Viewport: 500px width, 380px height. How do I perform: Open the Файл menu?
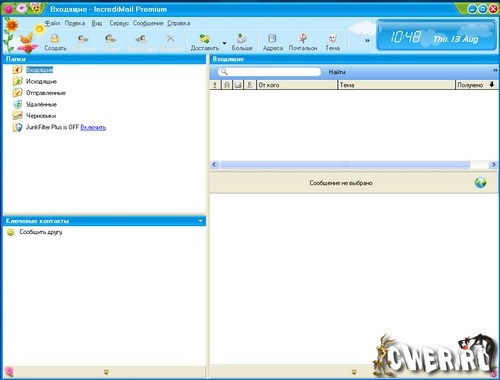[52, 23]
